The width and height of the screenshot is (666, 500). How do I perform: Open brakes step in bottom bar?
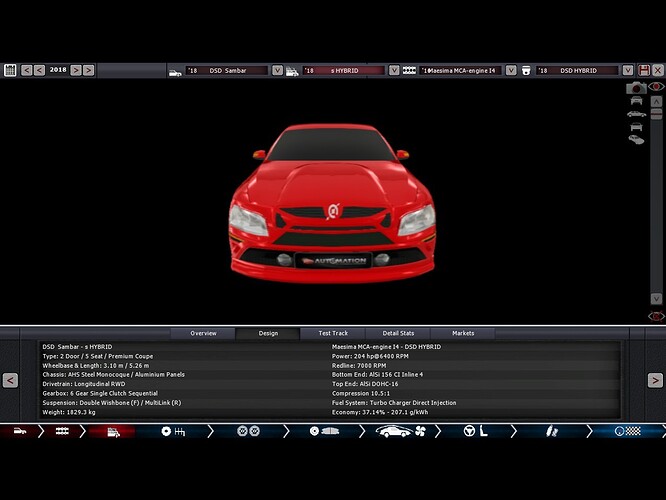tap(324, 431)
